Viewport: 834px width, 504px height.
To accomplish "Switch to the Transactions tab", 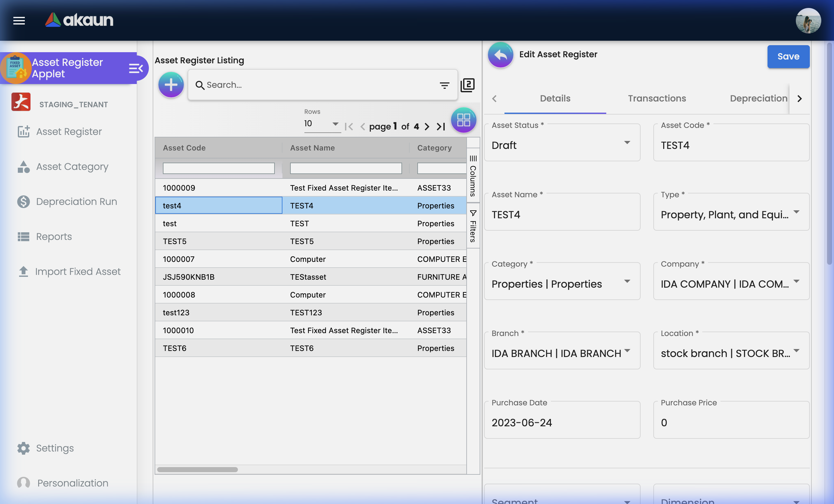I will (656, 99).
